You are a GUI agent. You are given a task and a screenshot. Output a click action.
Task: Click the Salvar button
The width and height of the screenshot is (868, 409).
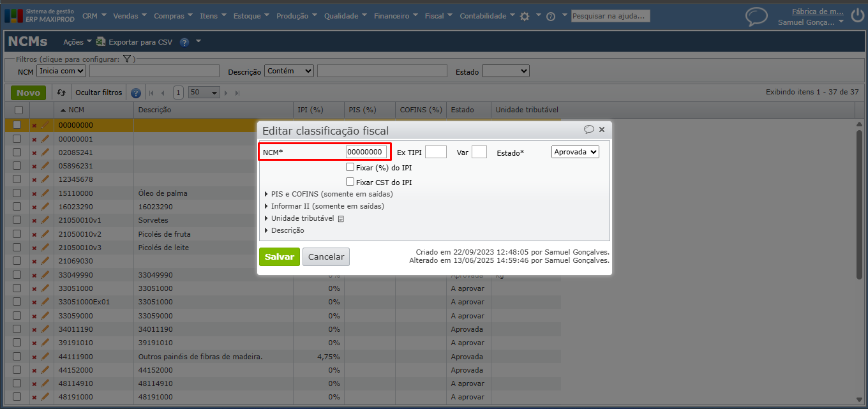click(x=280, y=257)
